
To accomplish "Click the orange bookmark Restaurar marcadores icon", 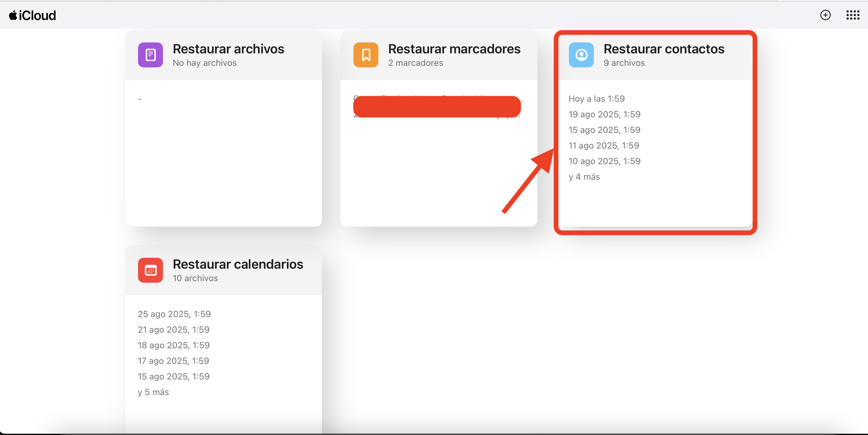I will [x=366, y=55].
